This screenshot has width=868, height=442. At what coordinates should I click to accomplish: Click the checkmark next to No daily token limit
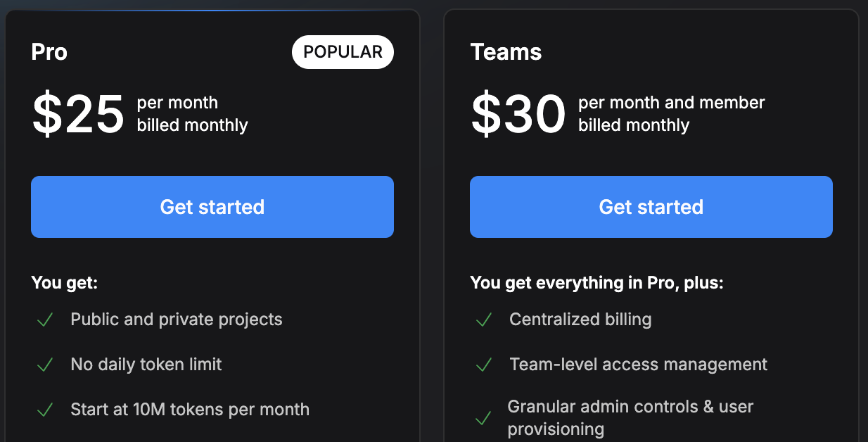44,365
